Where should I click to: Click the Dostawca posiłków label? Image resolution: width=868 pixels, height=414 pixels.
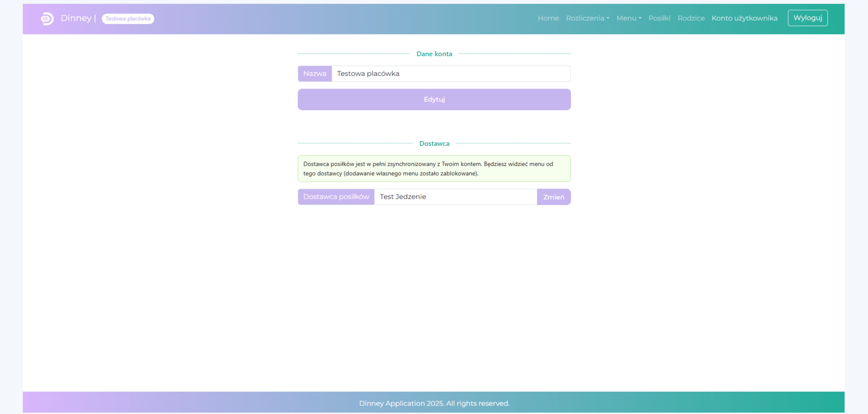click(x=336, y=197)
